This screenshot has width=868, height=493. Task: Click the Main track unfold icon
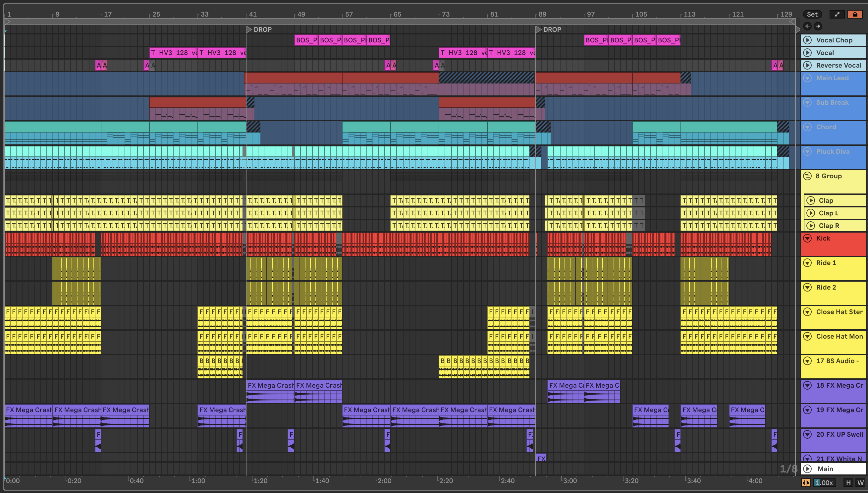point(807,468)
